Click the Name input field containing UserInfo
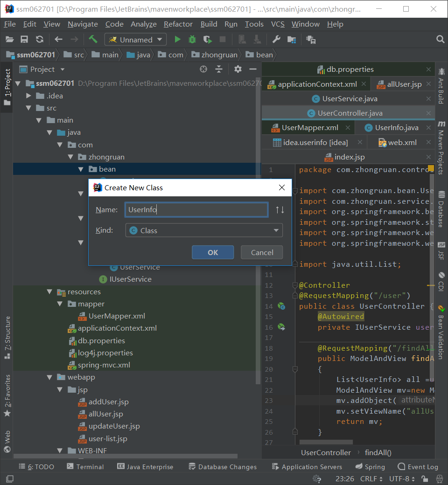The height and width of the screenshot is (485, 448). [196, 210]
